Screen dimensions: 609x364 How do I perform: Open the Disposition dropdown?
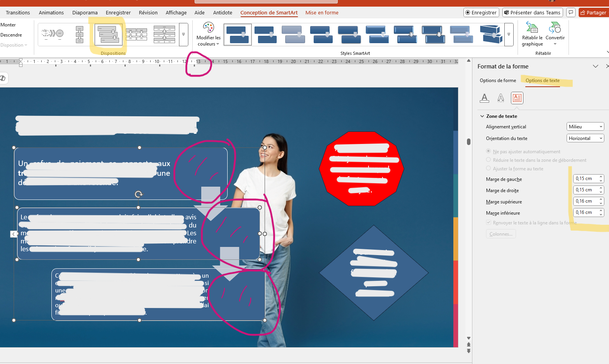pos(14,45)
